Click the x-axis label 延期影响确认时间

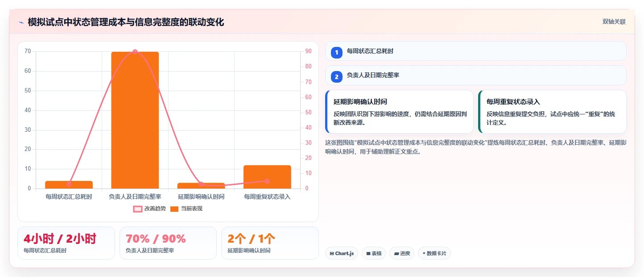point(201,197)
